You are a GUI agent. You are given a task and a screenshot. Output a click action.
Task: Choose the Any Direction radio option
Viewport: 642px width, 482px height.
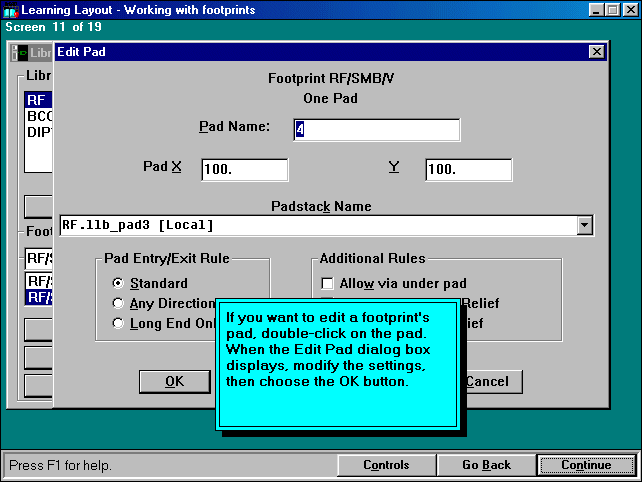click(119, 303)
